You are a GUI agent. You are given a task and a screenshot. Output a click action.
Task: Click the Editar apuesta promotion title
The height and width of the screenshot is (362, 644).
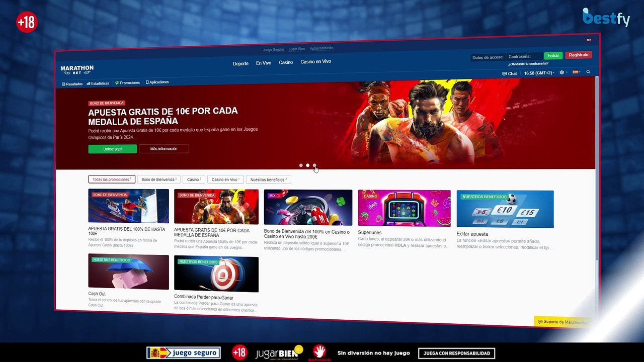pos(472,234)
